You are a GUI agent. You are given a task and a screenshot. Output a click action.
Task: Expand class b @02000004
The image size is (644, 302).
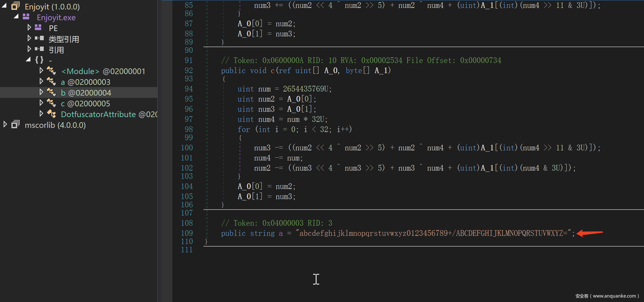click(41, 92)
